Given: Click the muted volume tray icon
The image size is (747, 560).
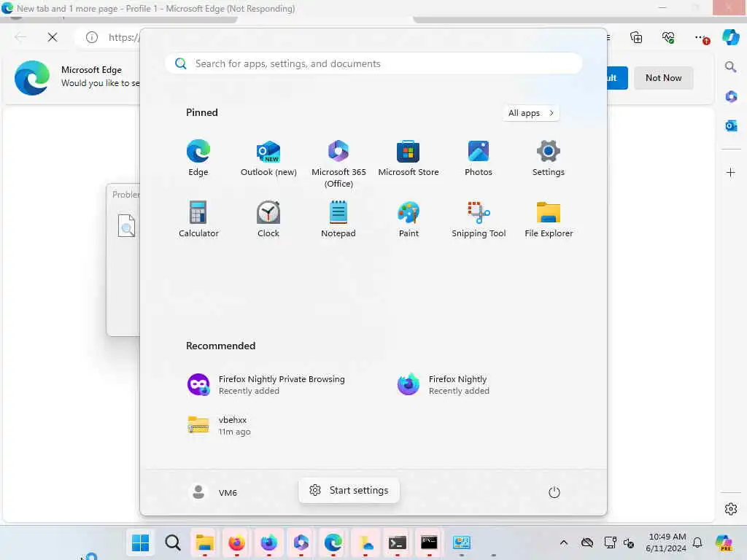Looking at the screenshot, I should tap(628, 542).
